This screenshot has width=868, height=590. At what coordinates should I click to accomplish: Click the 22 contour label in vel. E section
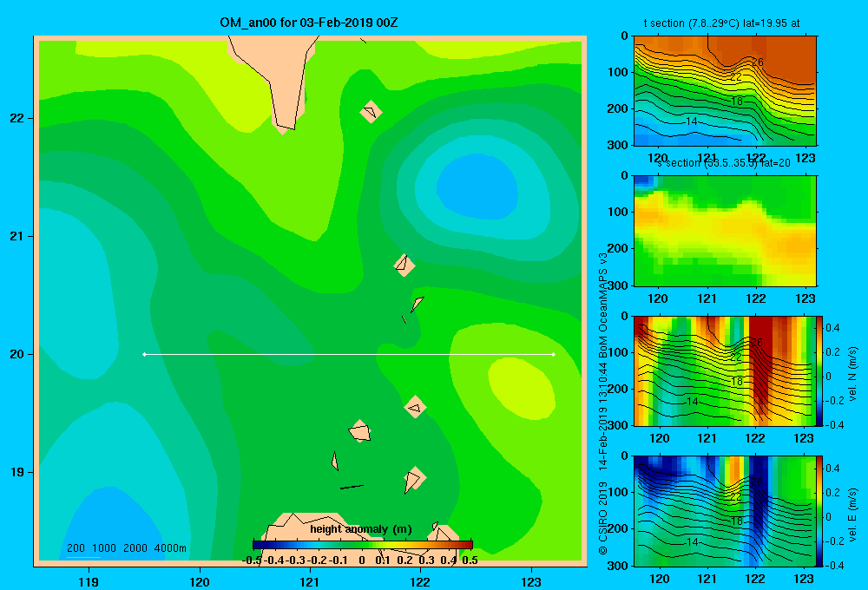click(736, 497)
